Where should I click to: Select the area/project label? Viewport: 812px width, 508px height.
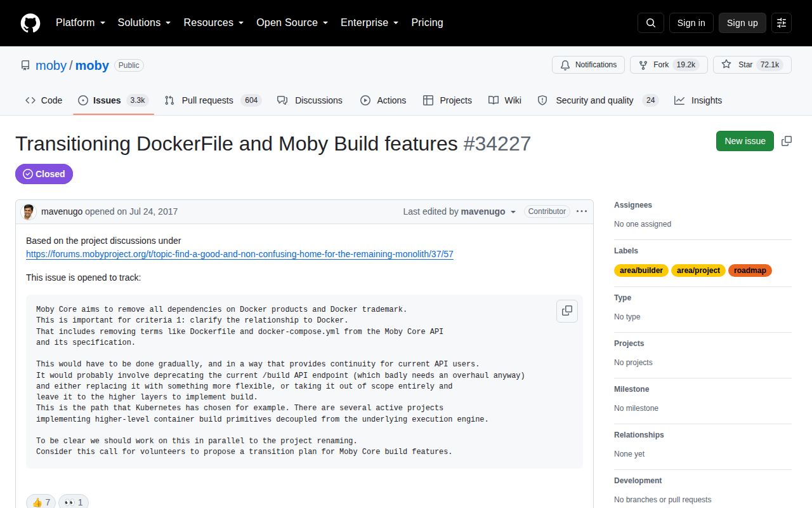point(698,271)
